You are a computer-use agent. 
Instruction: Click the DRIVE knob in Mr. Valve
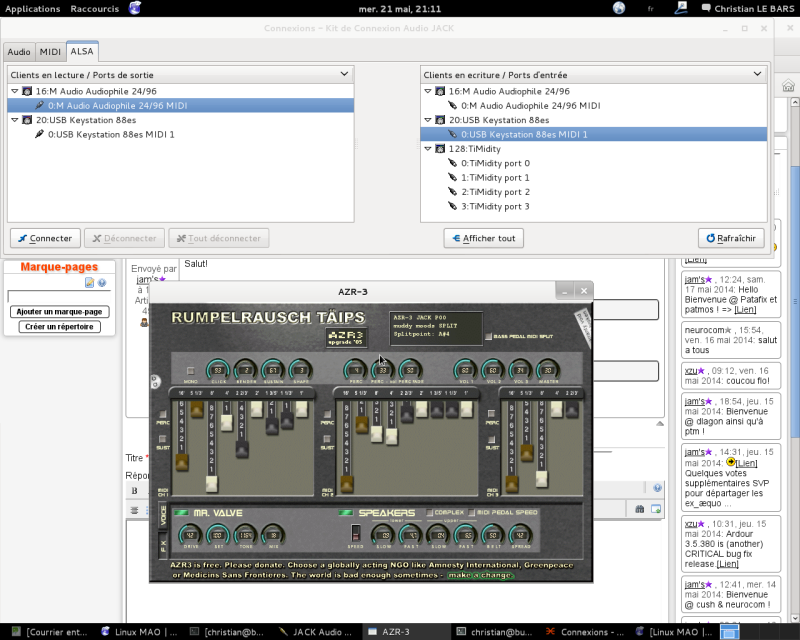[x=190, y=535]
